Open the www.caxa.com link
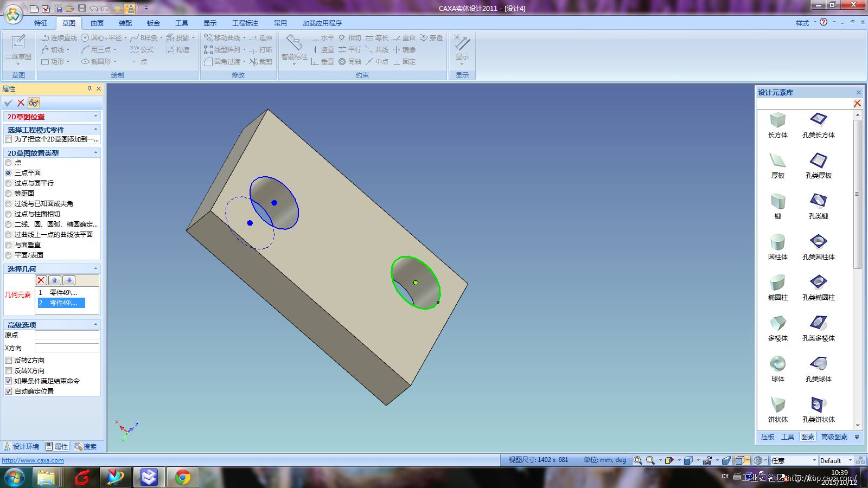868x488 pixels. (33, 460)
